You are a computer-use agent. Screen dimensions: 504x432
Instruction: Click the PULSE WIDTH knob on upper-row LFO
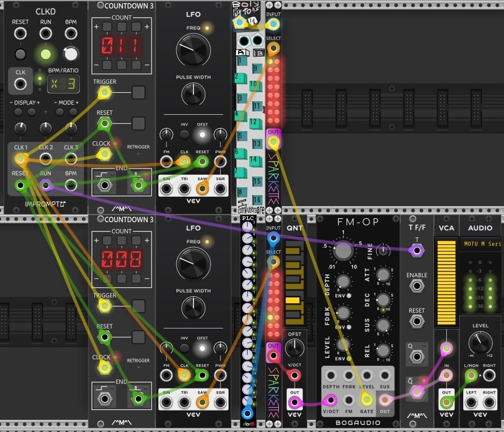[193, 94]
